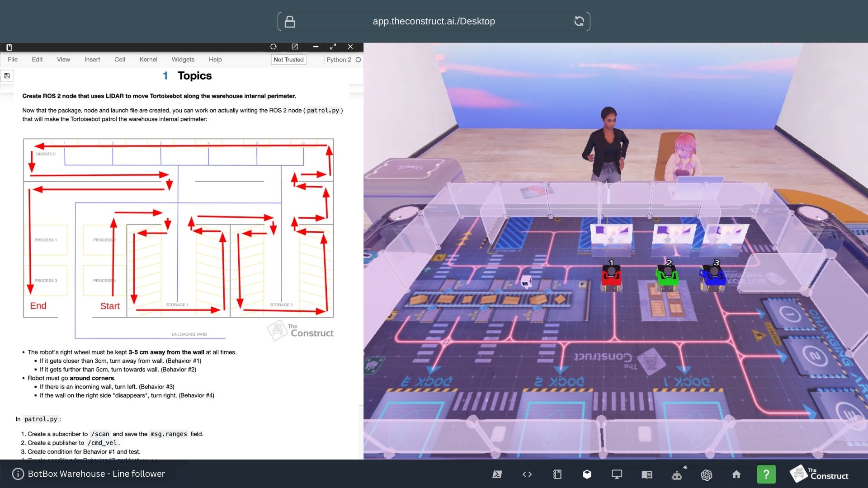The height and width of the screenshot is (488, 868).
Task: Click the 'patrol.py' code text in first paragraph
Action: 323,110
